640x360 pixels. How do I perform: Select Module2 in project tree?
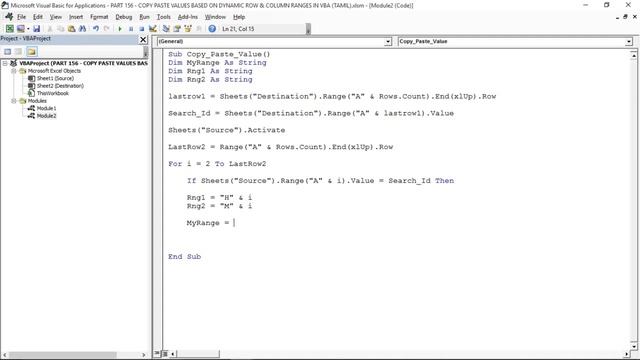(47, 116)
